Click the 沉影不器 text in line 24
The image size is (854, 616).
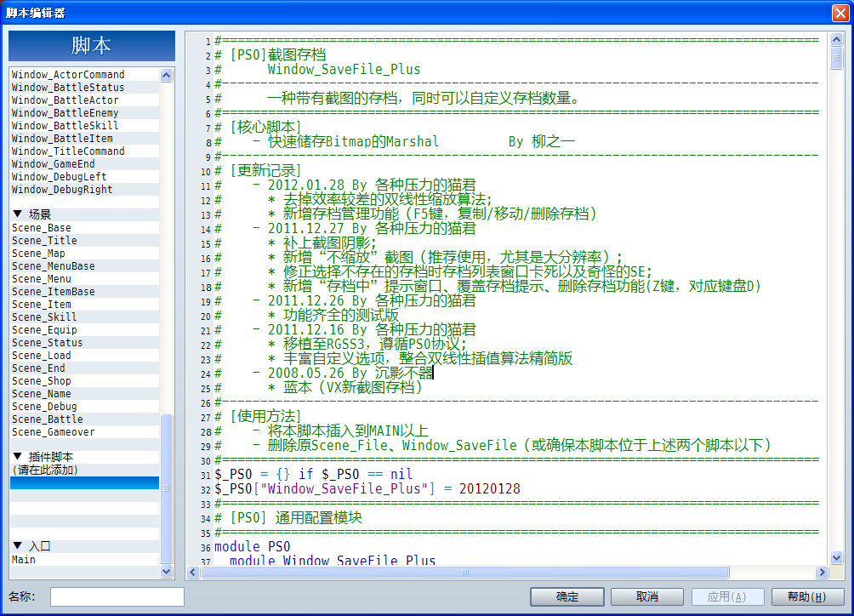click(x=403, y=373)
